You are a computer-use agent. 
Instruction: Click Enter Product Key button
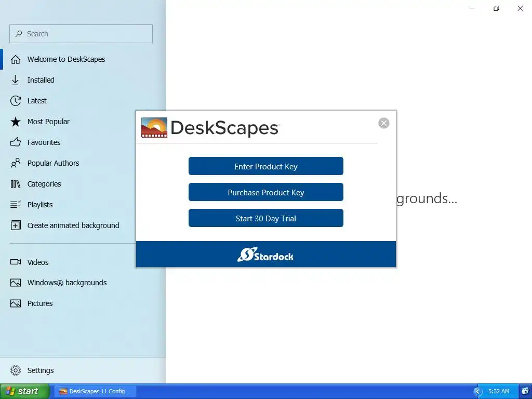click(x=266, y=166)
